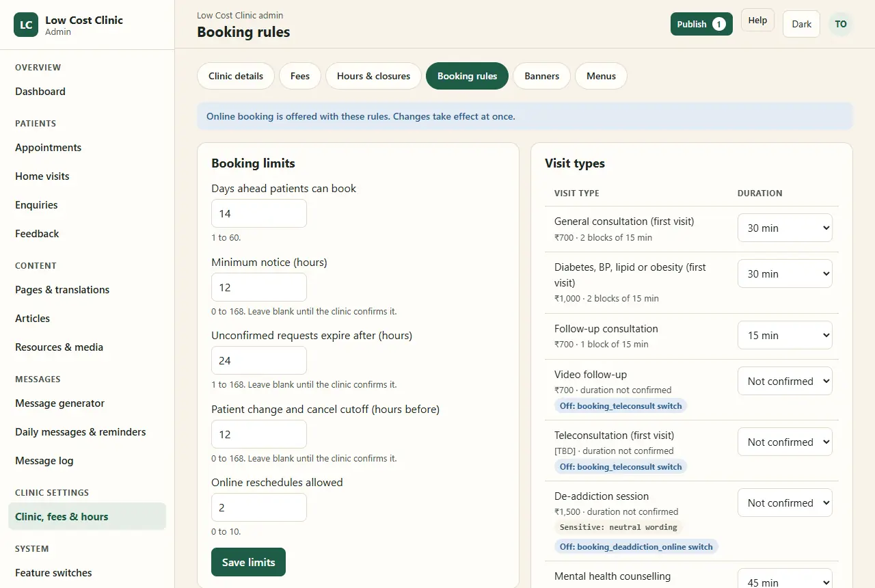This screenshot has width=875, height=588.
Task: Switch to Dark theme
Action: click(801, 24)
